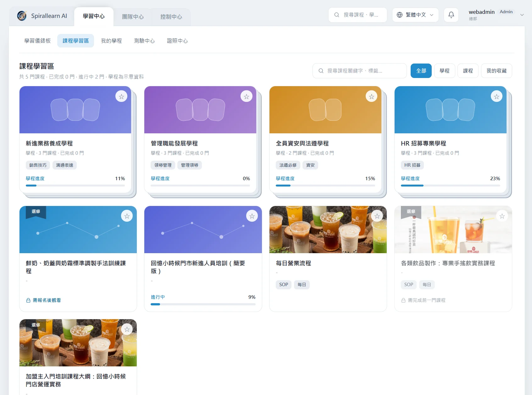Switch to the 控制中心 top tab

[x=171, y=17]
